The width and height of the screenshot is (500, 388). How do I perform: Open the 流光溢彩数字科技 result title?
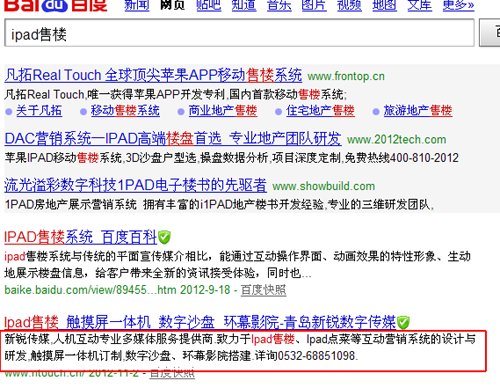[x=135, y=185]
